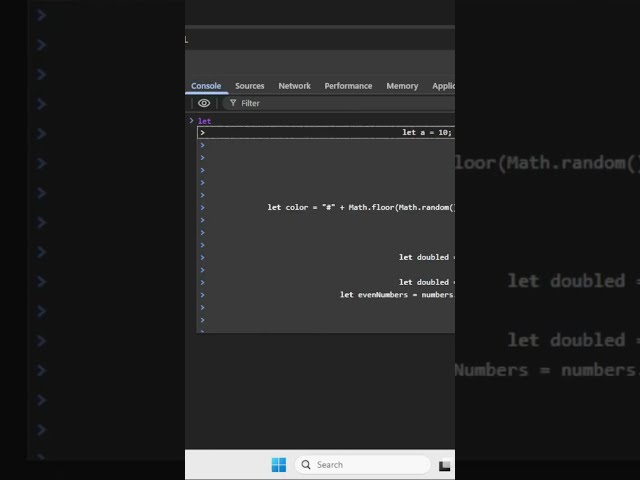Open the Memory tab
The width and height of the screenshot is (640, 480).
(402, 86)
